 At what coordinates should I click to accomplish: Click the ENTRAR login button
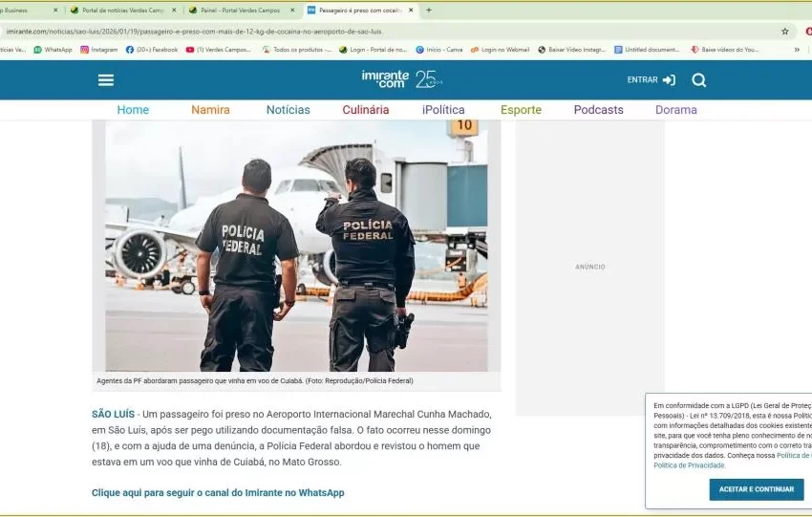point(651,79)
